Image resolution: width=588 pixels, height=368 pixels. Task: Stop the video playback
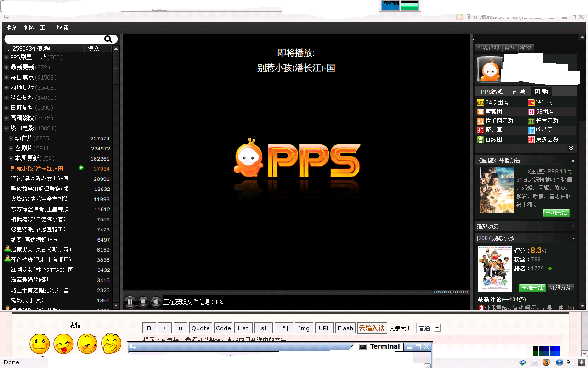coord(143,302)
